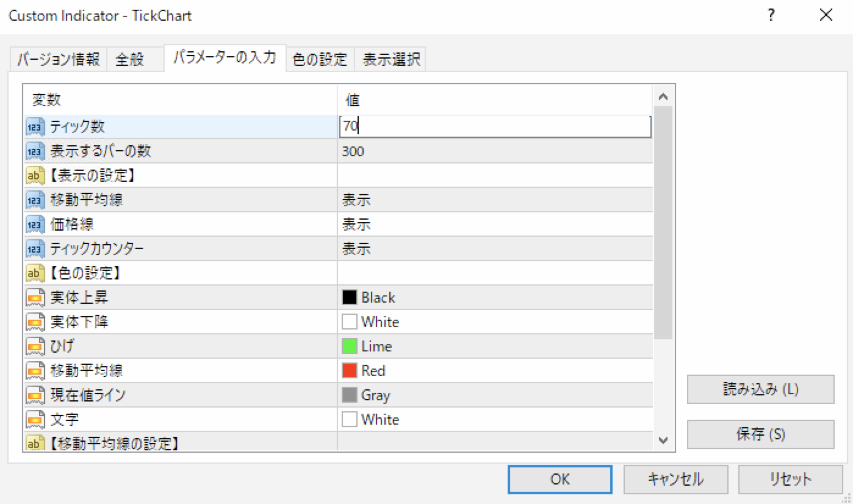Open the 表示 value for 移動平均線
Viewport: 853px width, 504px height.
[356, 200]
